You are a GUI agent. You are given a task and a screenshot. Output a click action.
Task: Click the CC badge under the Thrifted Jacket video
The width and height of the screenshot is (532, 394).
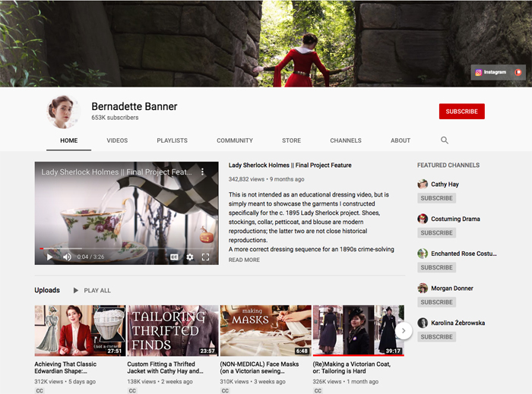[x=132, y=391]
